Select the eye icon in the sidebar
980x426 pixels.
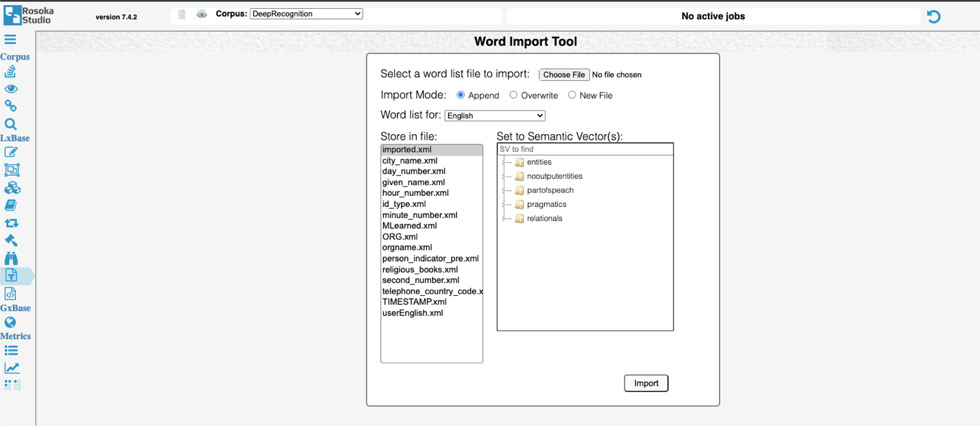pos(12,89)
